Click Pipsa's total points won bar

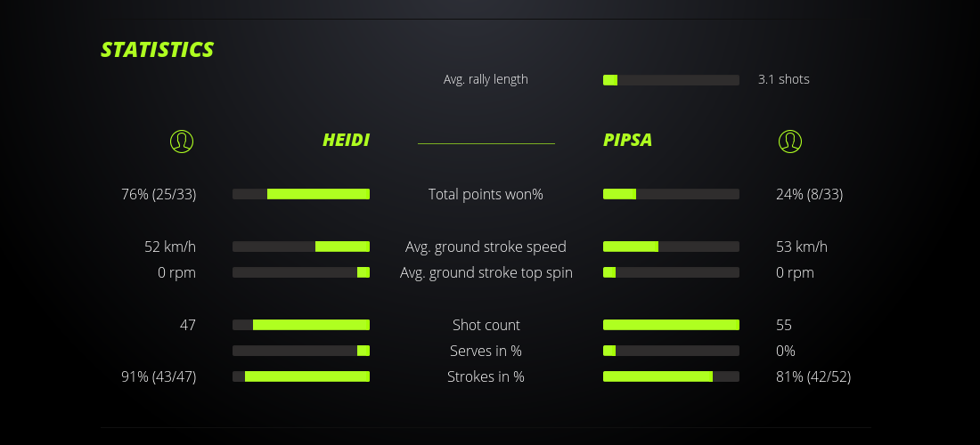click(671, 194)
